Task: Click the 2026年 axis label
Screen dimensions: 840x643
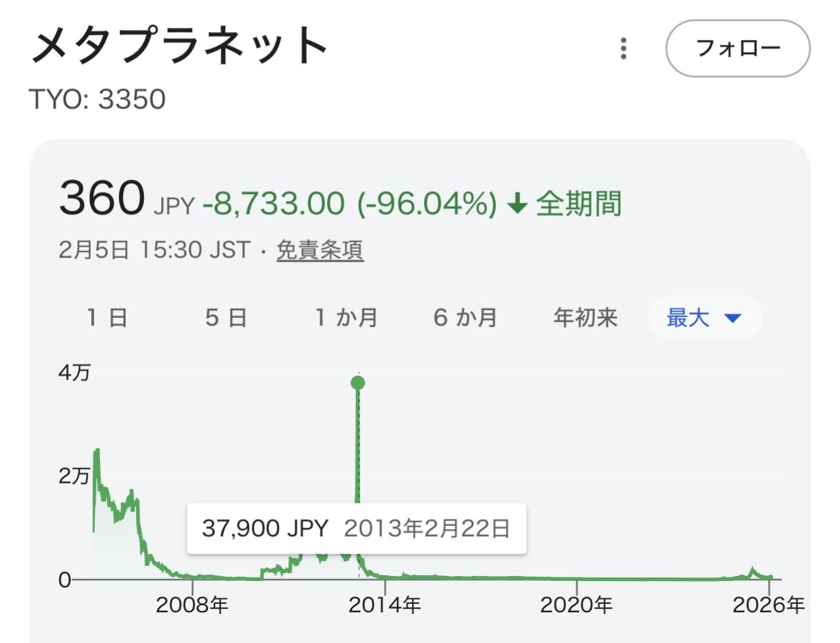Action: (x=769, y=606)
